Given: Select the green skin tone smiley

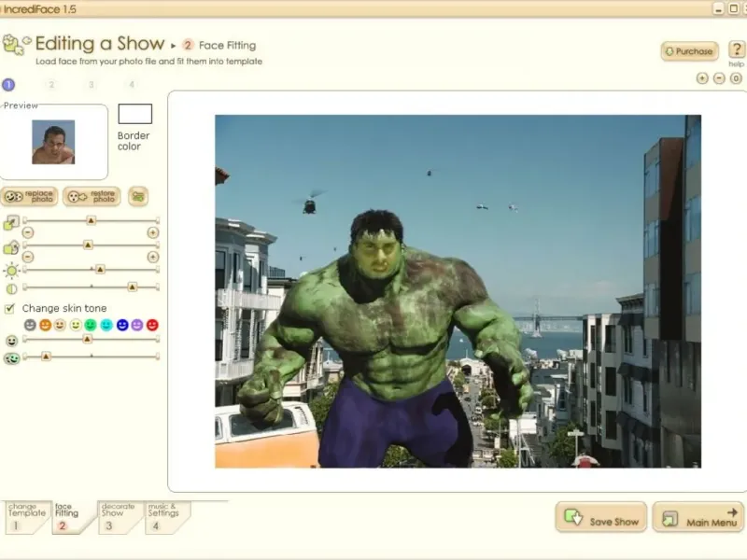Looking at the screenshot, I should pyautogui.click(x=91, y=325).
